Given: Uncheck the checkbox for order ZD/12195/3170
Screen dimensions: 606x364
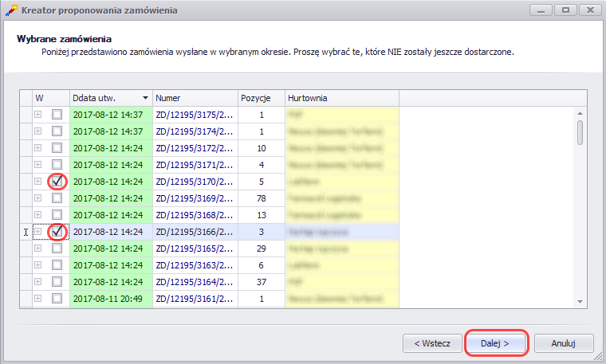Looking at the screenshot, I should [x=57, y=182].
